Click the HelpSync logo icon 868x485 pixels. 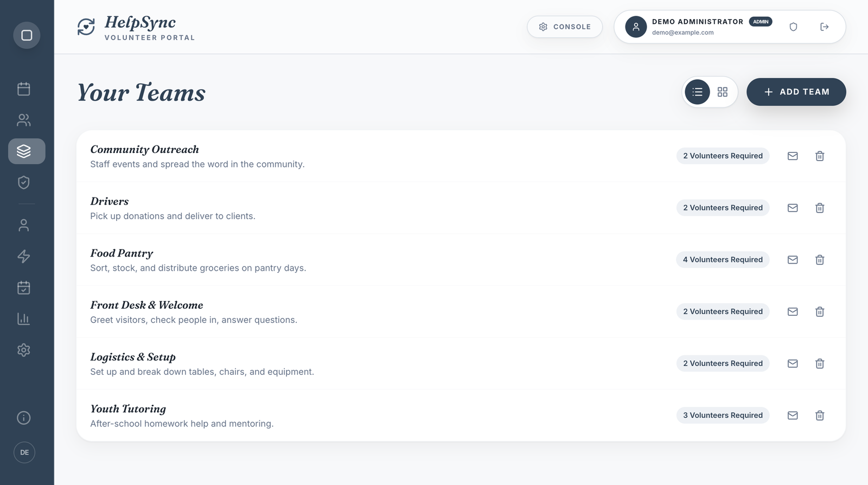(86, 27)
